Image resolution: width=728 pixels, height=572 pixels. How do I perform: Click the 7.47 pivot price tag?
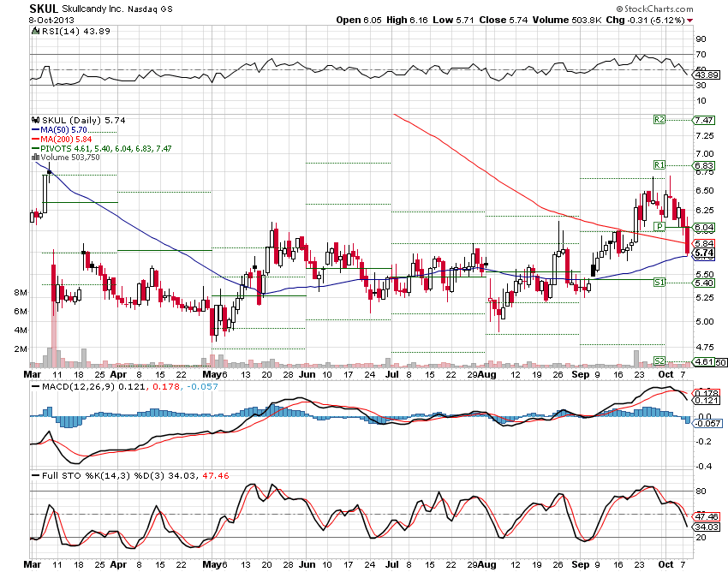pyautogui.click(x=704, y=120)
